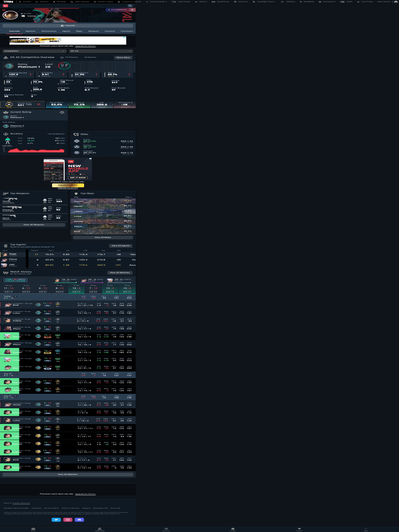Screen dimensions: 399x532
Task: Select the Jett agent row
Action: pos(68,265)
